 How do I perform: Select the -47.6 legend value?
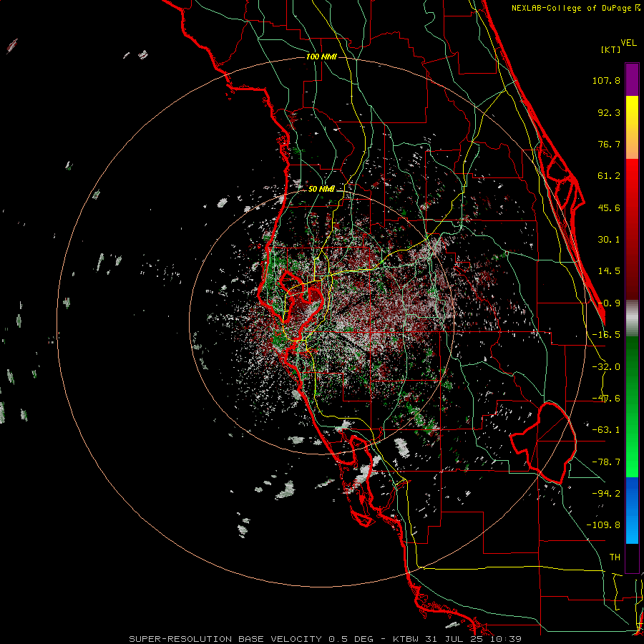click(606, 399)
